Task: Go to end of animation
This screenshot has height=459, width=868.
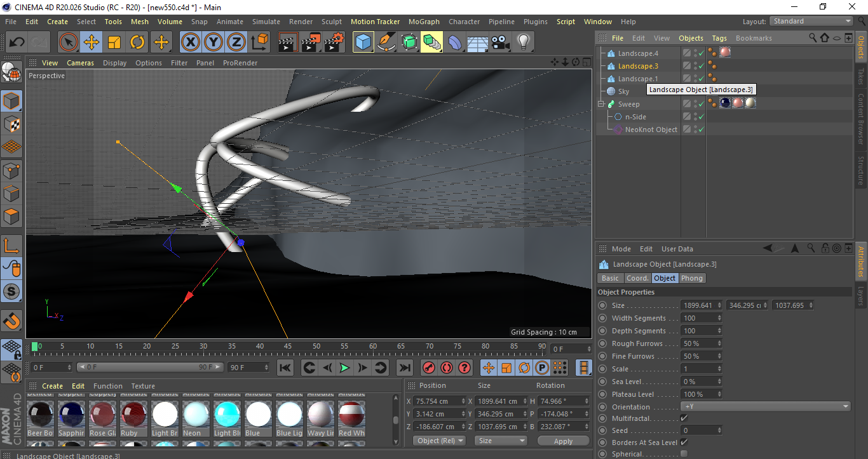Action: pyautogui.click(x=404, y=368)
